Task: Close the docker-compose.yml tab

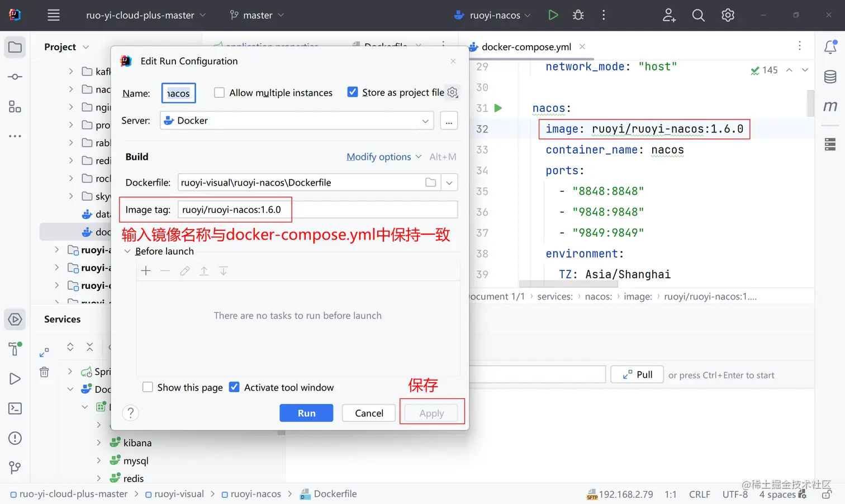Action: coord(582,47)
